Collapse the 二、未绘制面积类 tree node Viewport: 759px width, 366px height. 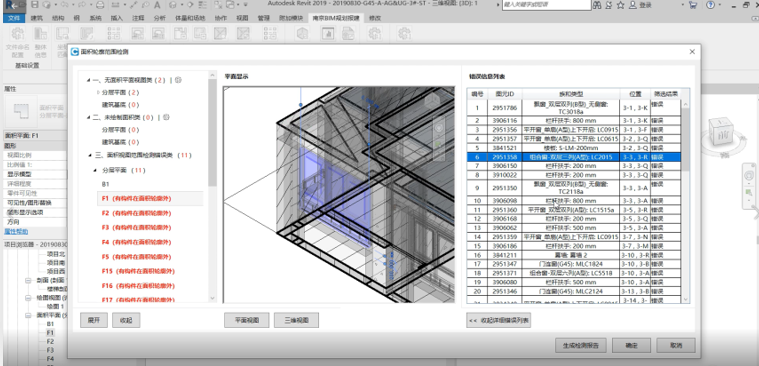click(x=88, y=118)
